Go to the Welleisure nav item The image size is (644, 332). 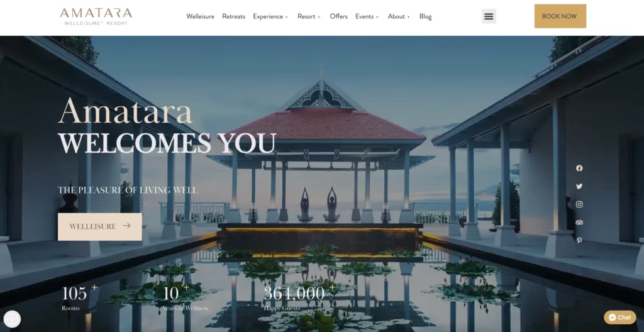[201, 16]
